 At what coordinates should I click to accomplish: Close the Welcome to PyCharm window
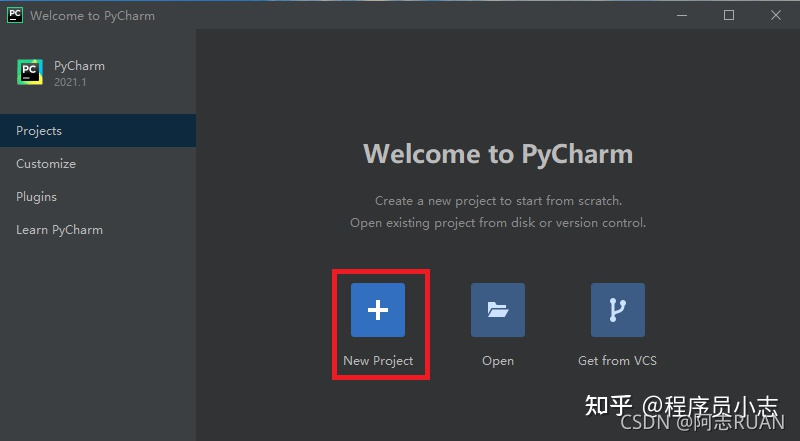click(x=776, y=15)
